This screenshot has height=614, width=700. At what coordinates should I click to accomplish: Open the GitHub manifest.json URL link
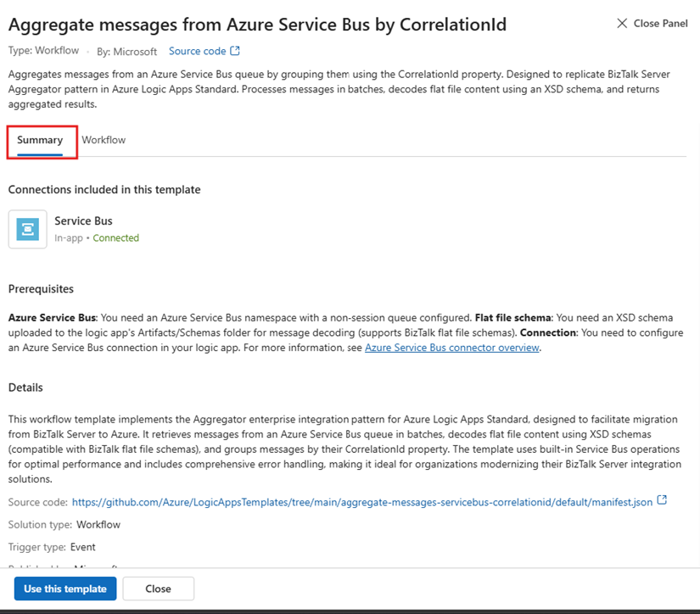pos(362,502)
